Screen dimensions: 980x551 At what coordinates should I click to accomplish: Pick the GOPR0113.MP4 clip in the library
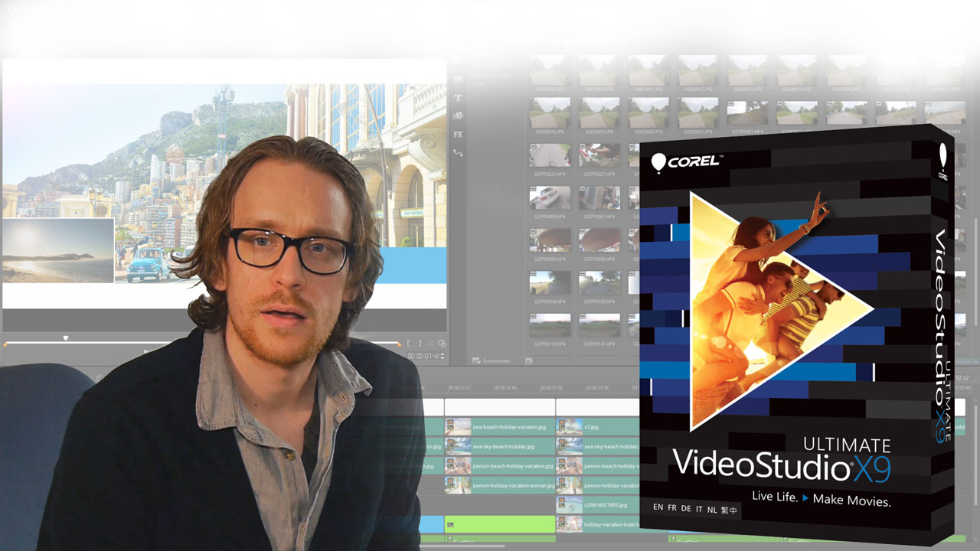[550, 325]
